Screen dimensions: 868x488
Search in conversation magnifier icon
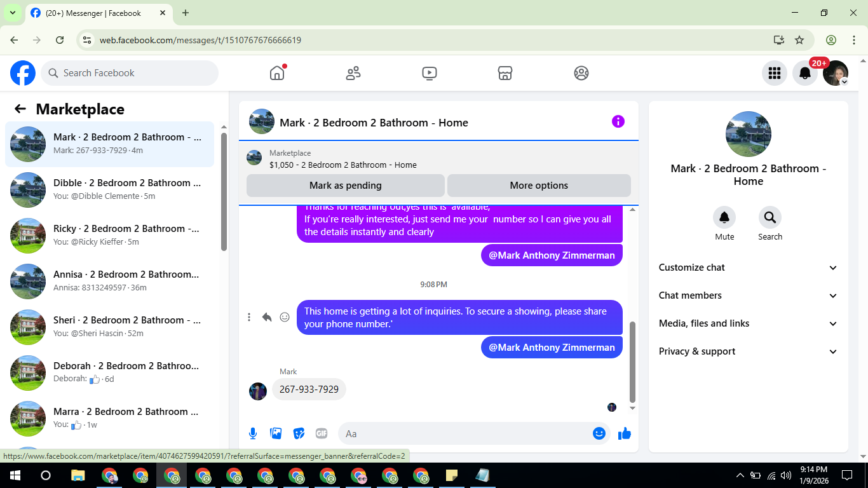[770, 217]
